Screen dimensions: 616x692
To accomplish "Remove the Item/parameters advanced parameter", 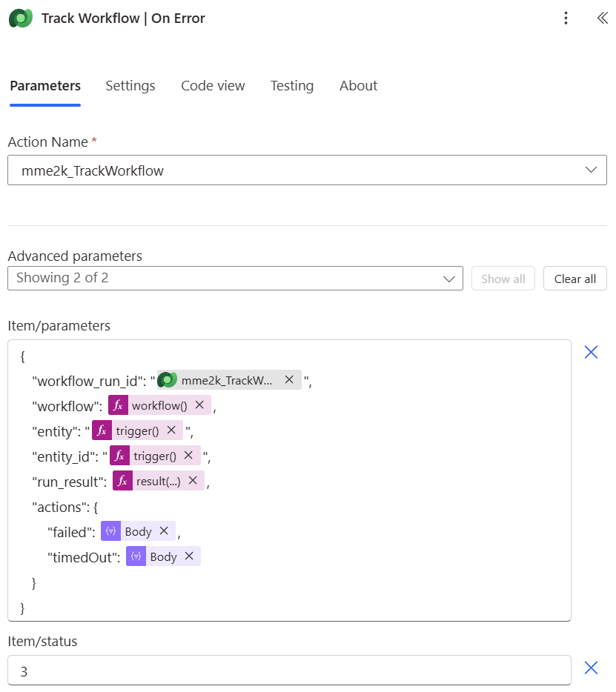I will 591,353.
